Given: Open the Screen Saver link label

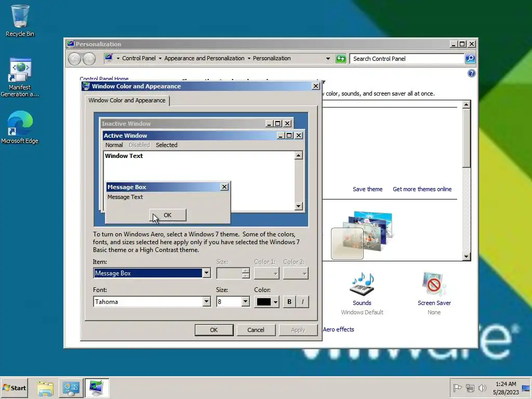Looking at the screenshot, I should click(x=434, y=303).
